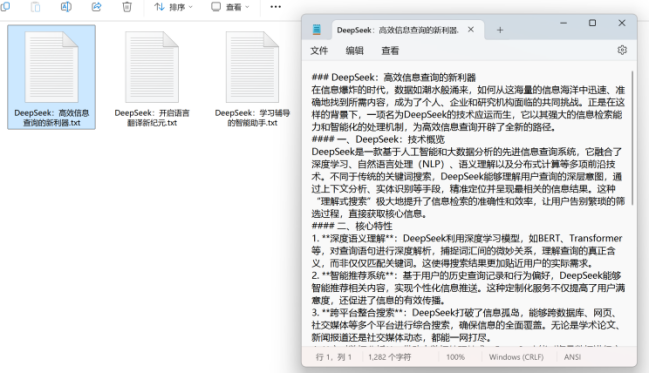Open the 查看 menu in Notepad
Screen dimensions: 650x374
coord(390,51)
